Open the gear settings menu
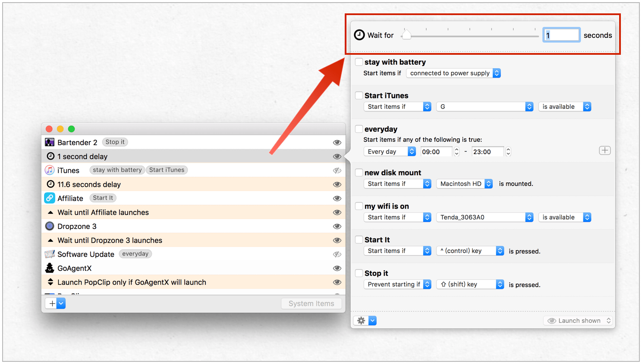The image size is (642, 364). tap(365, 320)
